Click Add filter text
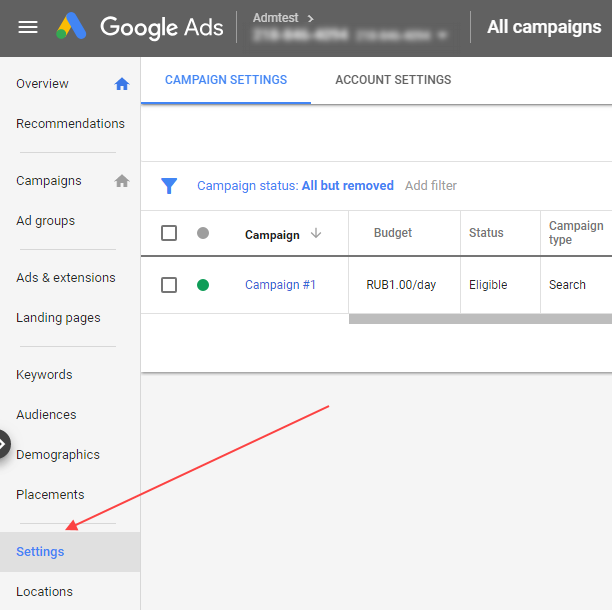The image size is (612, 610). (x=431, y=186)
